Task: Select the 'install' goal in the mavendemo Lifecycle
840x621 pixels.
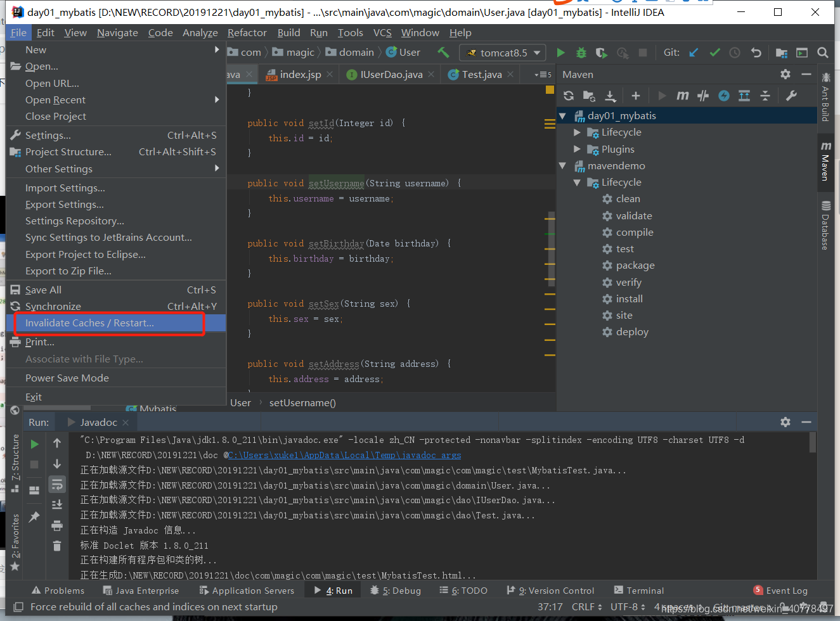Action: tap(630, 299)
